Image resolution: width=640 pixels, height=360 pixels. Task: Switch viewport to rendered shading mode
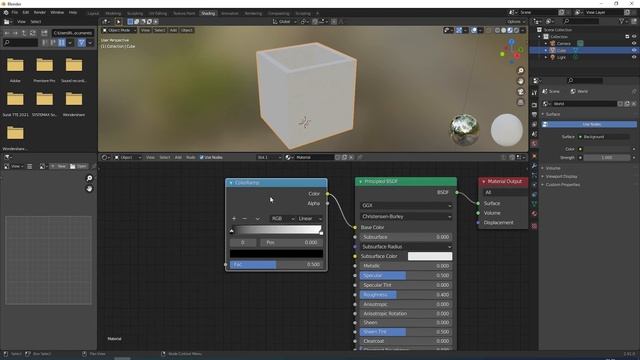(516, 30)
